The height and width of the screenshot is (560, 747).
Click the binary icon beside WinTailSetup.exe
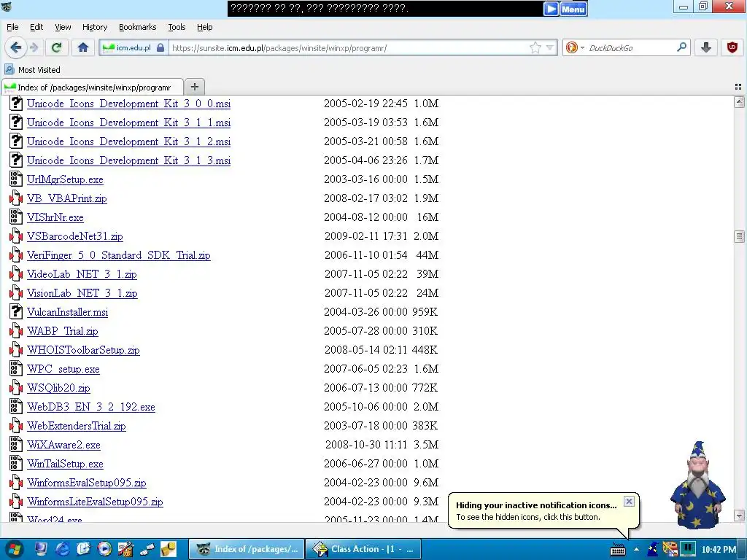point(16,463)
